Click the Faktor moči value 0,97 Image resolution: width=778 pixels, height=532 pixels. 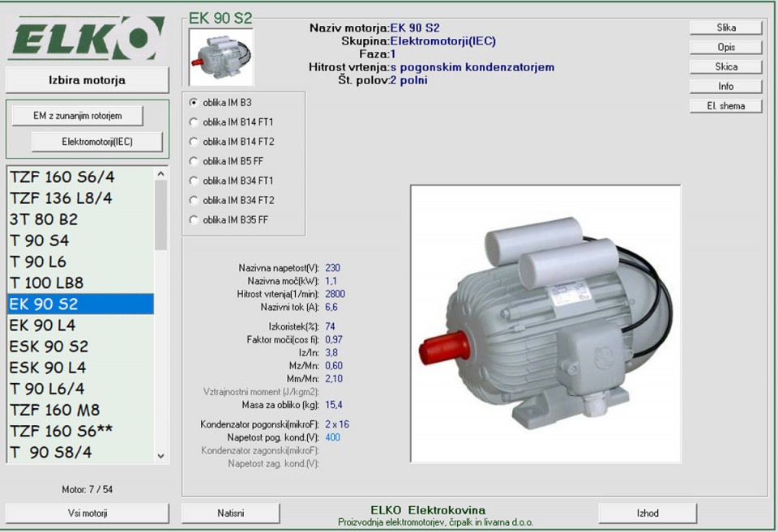coord(334,339)
